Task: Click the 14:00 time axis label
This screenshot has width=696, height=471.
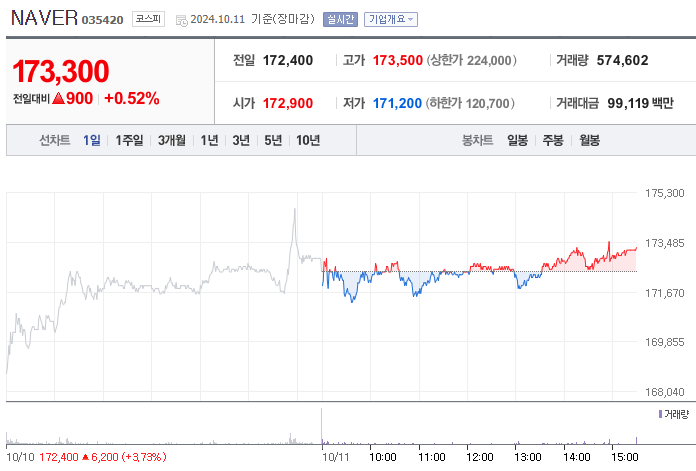Action: click(x=577, y=457)
